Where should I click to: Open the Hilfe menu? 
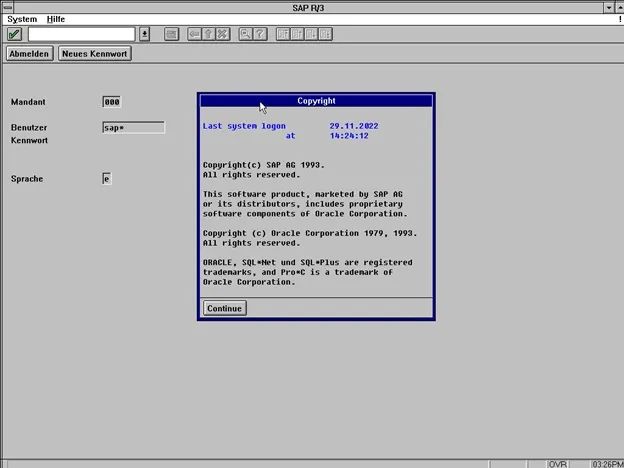[x=55, y=19]
